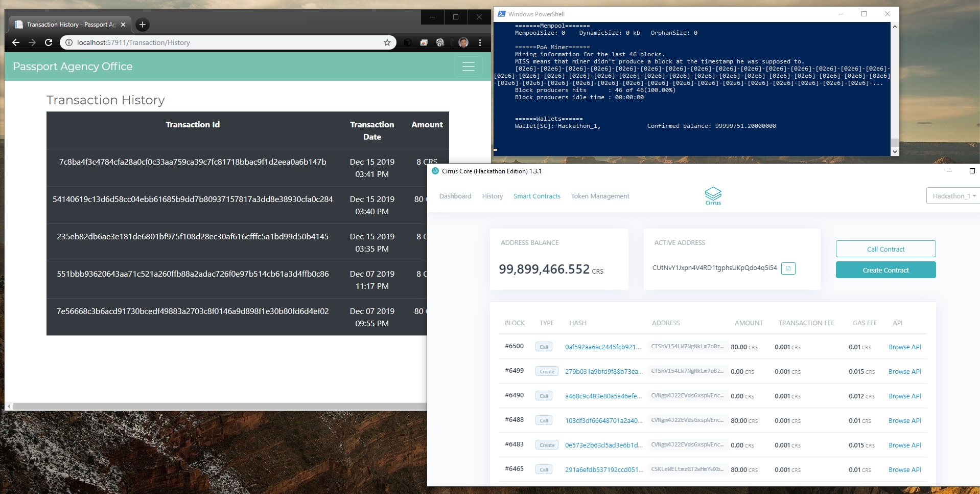980x494 pixels.
Task: Select transaction ID starting with 235eb82db6ae3
Action: click(193, 237)
